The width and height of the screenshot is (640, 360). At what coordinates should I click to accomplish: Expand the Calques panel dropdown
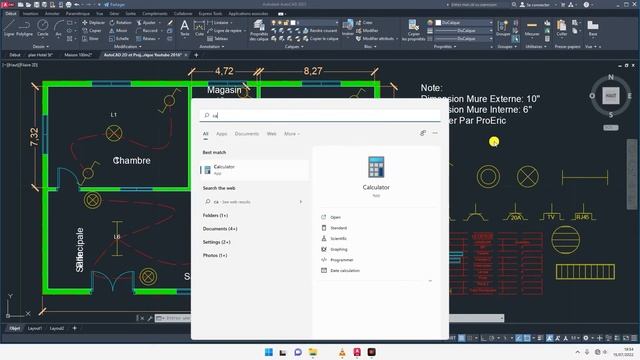pos(294,47)
